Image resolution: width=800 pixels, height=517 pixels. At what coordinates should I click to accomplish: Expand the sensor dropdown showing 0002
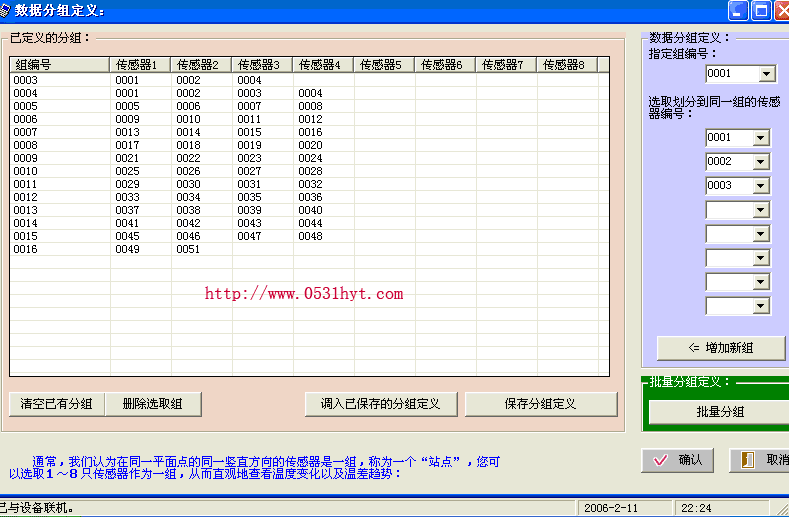click(760, 162)
